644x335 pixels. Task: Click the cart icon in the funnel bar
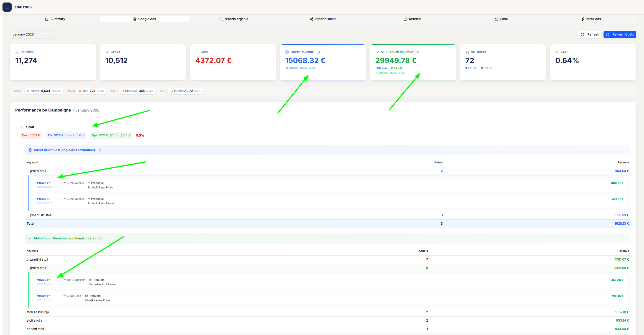coord(80,91)
